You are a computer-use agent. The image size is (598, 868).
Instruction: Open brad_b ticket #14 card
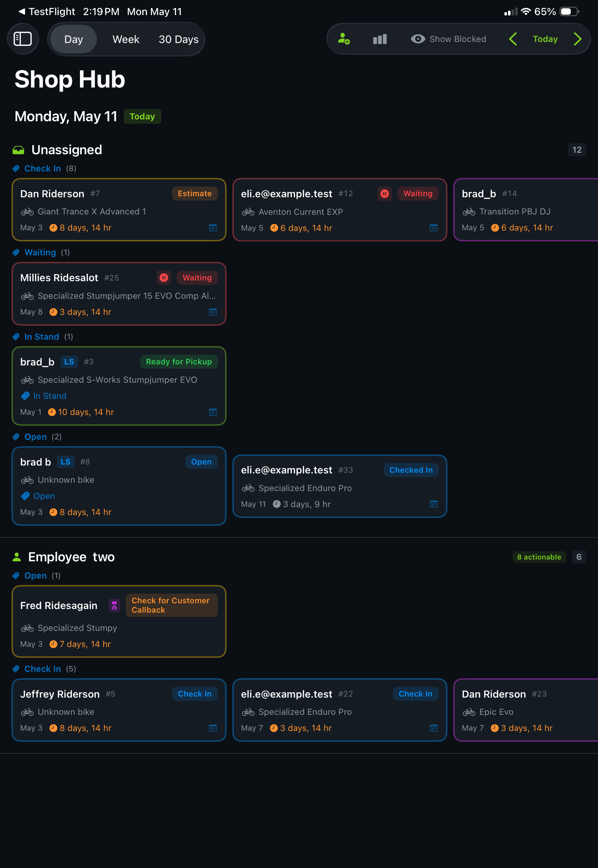coord(525,209)
